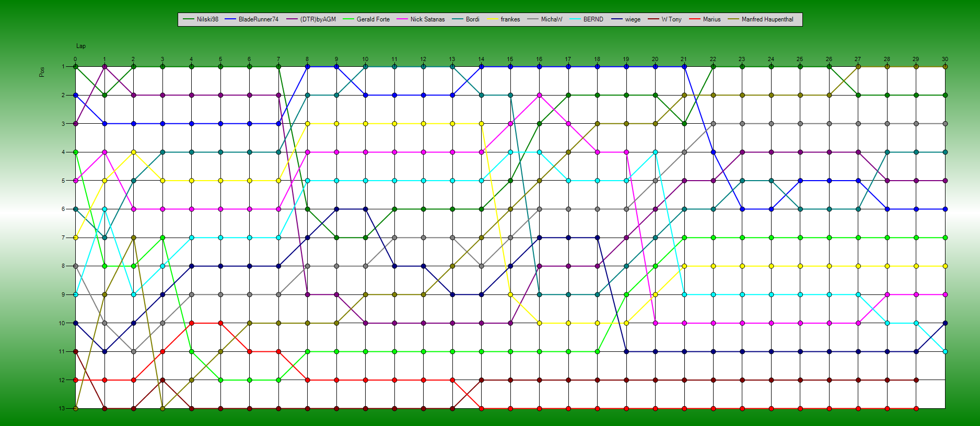This screenshot has height=426, width=980.
Task: Select the Manfred Haupenthal legend entry
Action: 761,19
